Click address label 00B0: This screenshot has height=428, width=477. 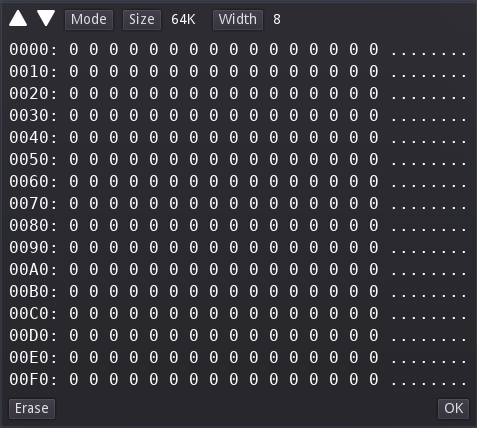[x=33, y=292]
